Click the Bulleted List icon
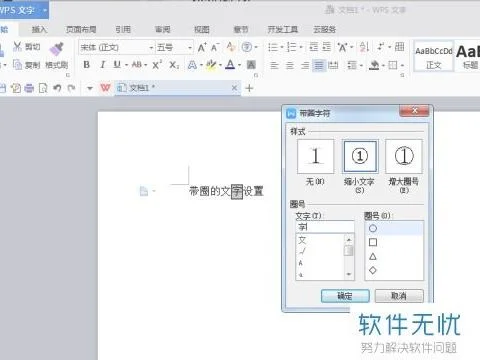The width and height of the screenshot is (480, 360). pyautogui.click(x=273, y=47)
